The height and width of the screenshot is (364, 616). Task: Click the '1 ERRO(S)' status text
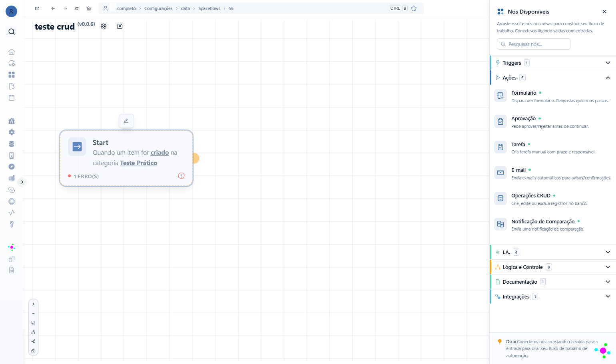[86, 176]
